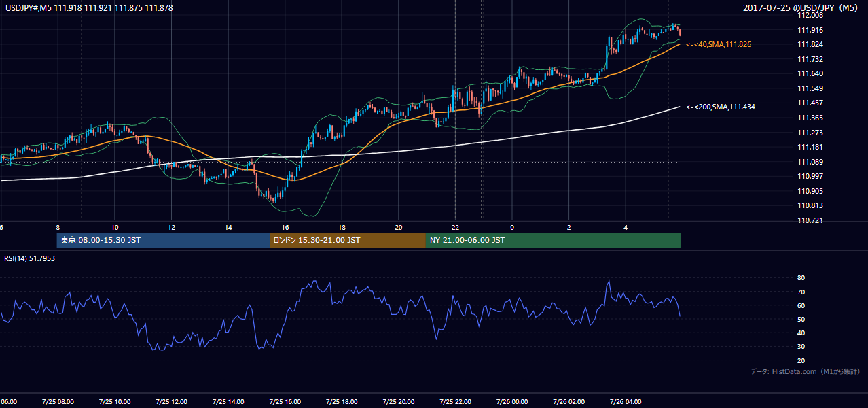
Task: Click RSI level 40 on the scale
Action: [x=801, y=333]
